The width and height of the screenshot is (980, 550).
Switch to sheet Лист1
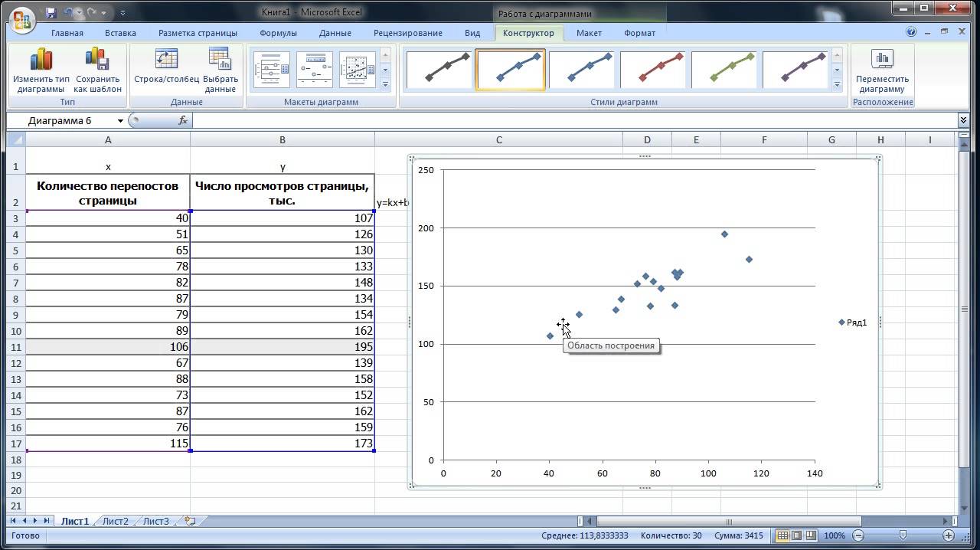(x=75, y=521)
